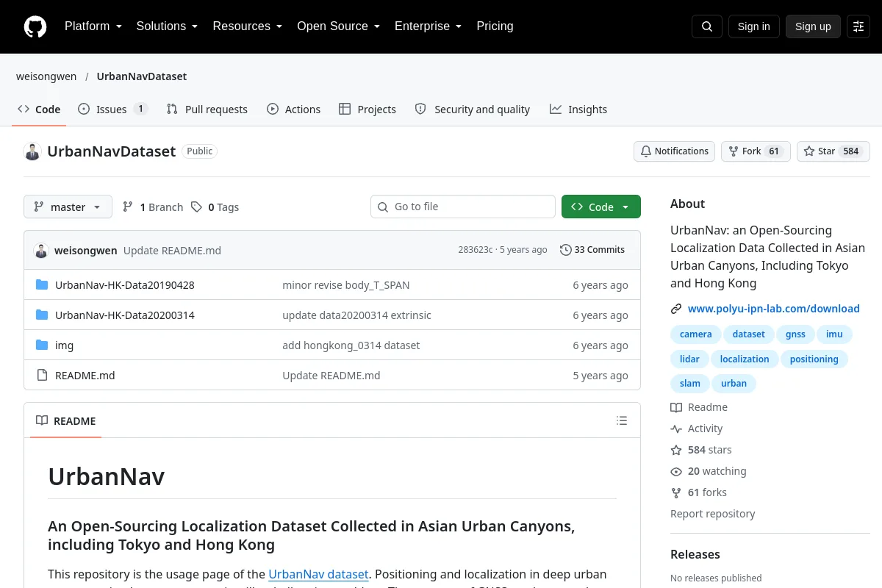Click the star icon beside 584 stars
Image resolution: width=882 pixels, height=588 pixels.
click(676, 450)
